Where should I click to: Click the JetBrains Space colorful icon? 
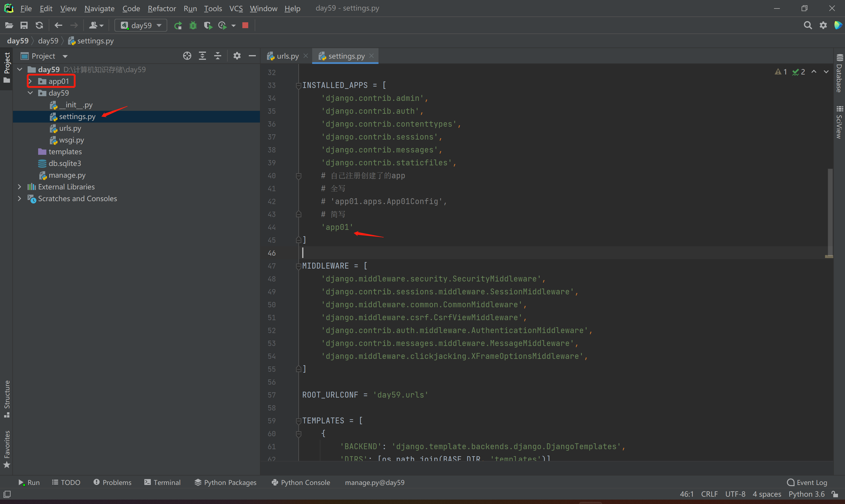[838, 26]
